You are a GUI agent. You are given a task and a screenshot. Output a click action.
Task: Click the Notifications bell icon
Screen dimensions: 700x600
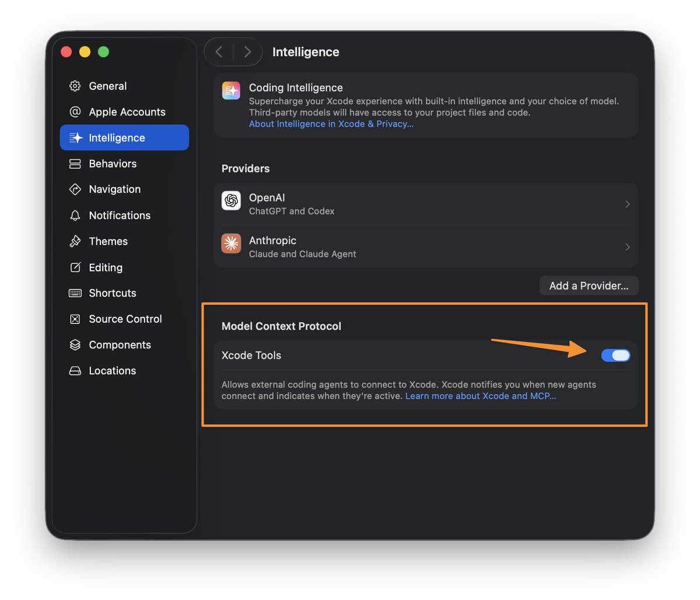[x=75, y=215]
